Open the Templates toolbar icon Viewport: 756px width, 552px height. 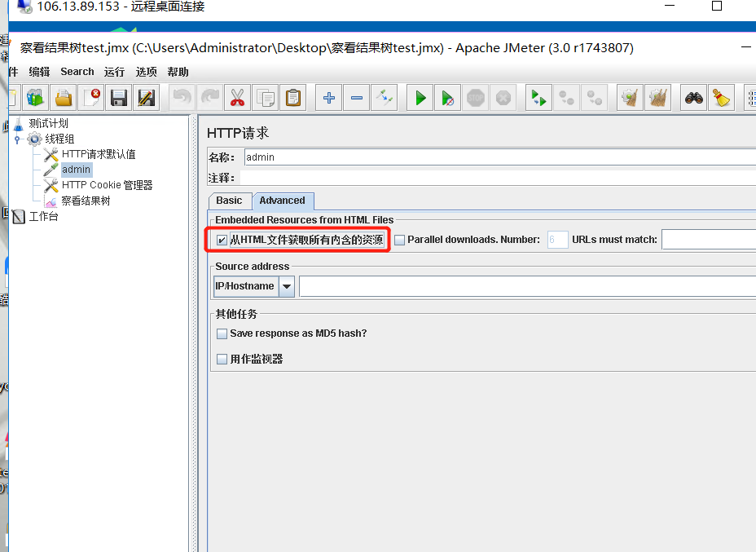click(35, 98)
